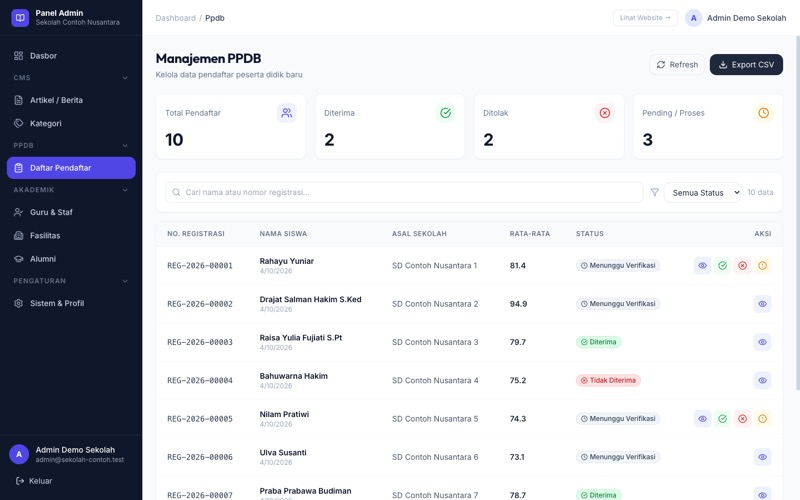Viewport: 800px width, 500px height.
Task: Click the RATA-RATA column header
Action: tap(530, 234)
